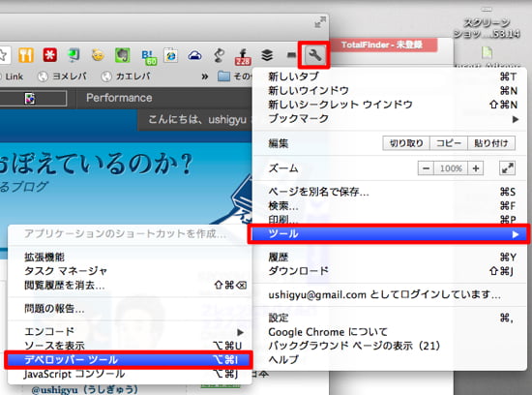Click the fullscreen arrows window icon

pyautogui.click(x=319, y=22)
